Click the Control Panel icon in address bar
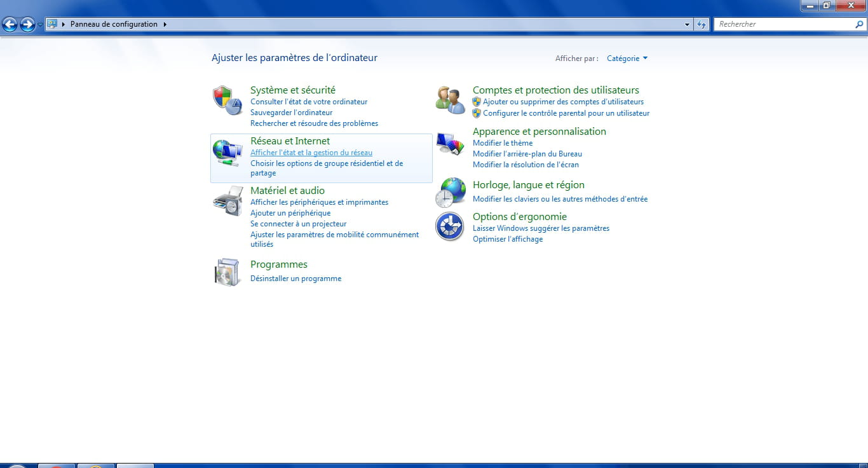Screen dimensions: 868x468 (x=52, y=24)
